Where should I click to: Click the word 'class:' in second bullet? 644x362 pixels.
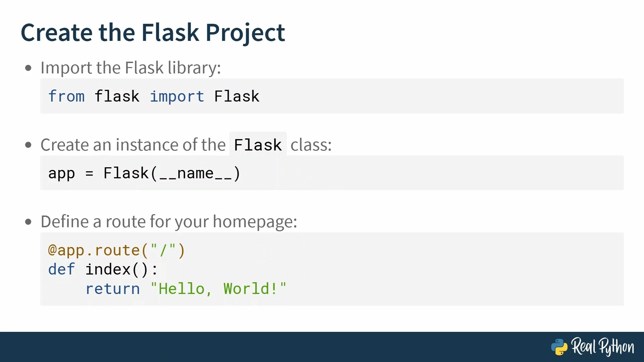(x=311, y=145)
